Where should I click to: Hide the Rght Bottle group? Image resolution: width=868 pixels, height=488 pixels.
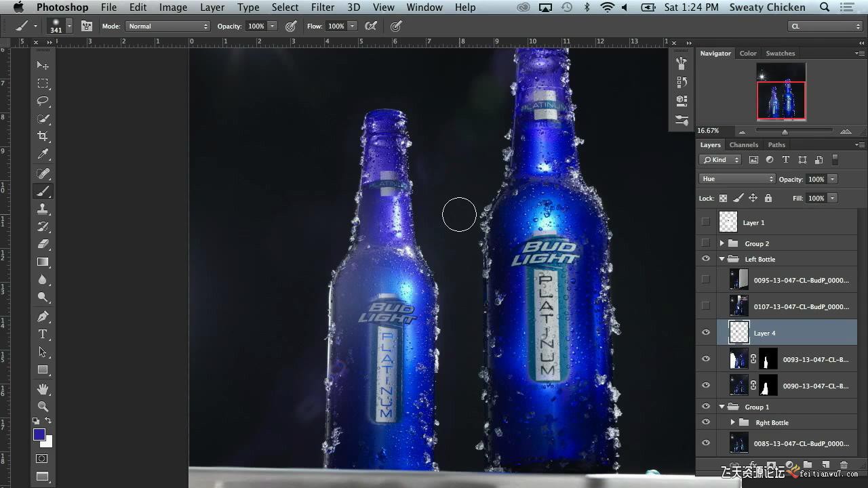(706, 422)
